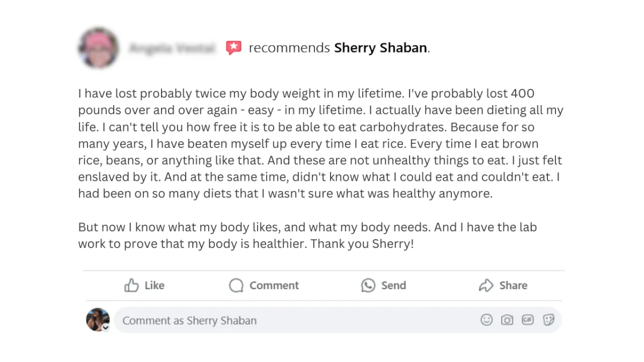This screenshot has height=362, width=644.
Task: Click the thumbs-up Like icon
Action: (131, 285)
